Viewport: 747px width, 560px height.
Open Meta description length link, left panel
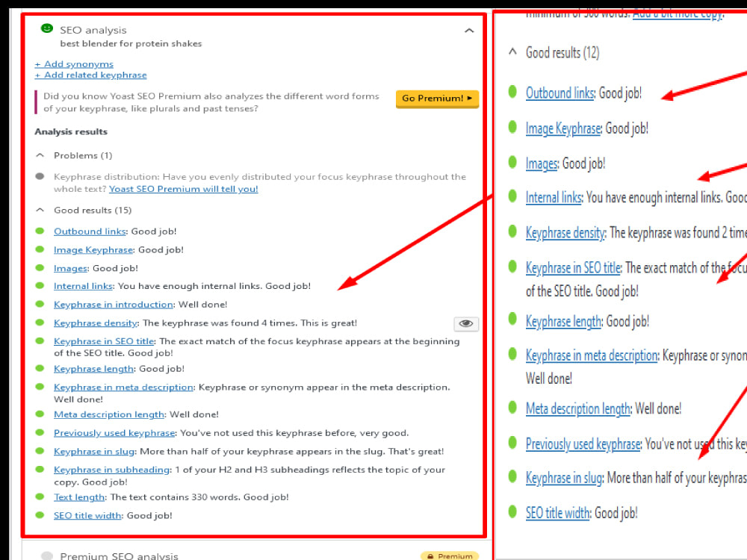tap(109, 414)
